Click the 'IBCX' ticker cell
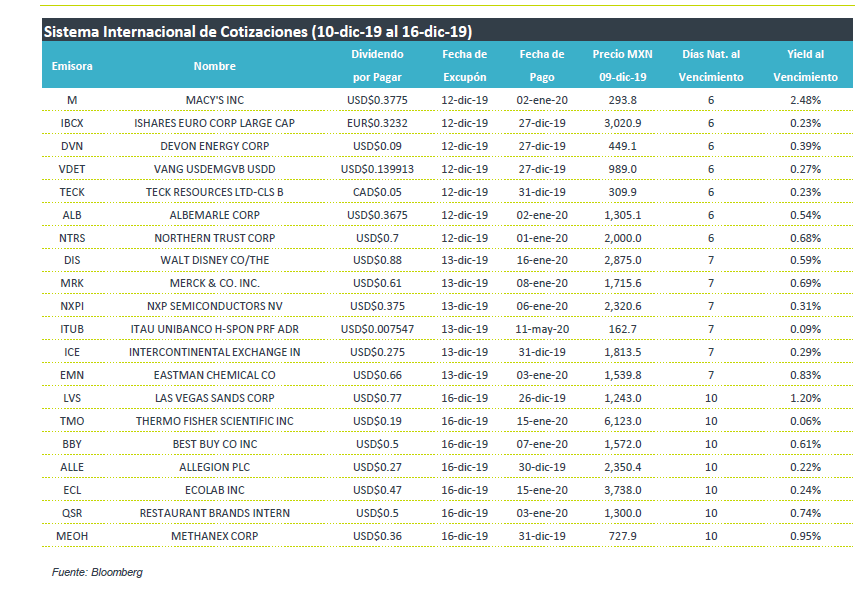The height and width of the screenshot is (592, 864). pos(72,123)
